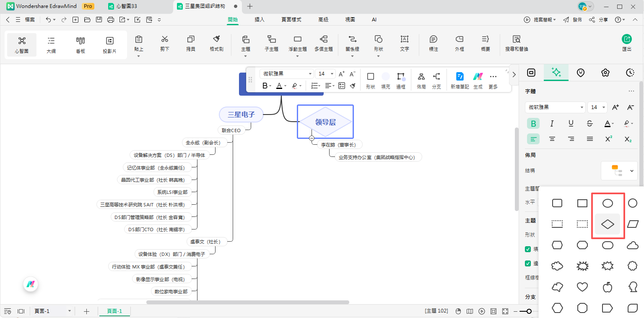Open 搜尋和替換 find and replace
Image resolution: width=644 pixels, height=318 pixels.
tap(516, 44)
